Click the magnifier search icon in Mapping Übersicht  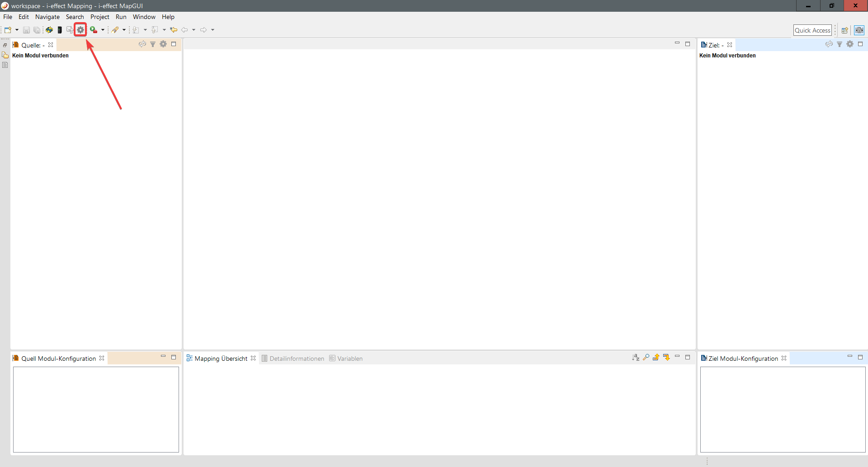point(646,358)
